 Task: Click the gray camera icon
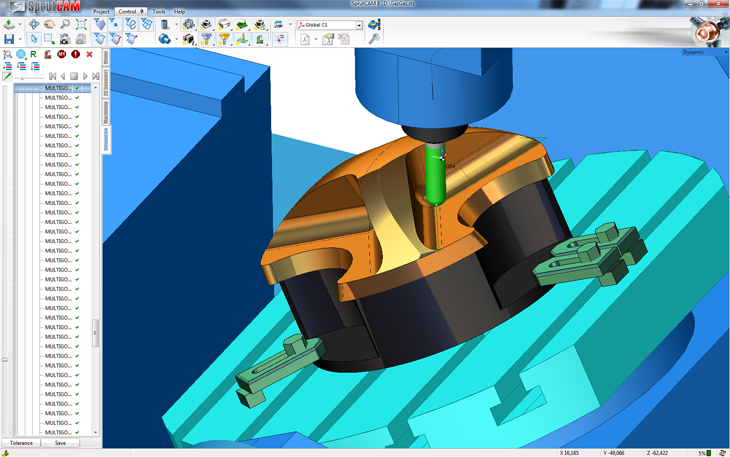[81, 39]
